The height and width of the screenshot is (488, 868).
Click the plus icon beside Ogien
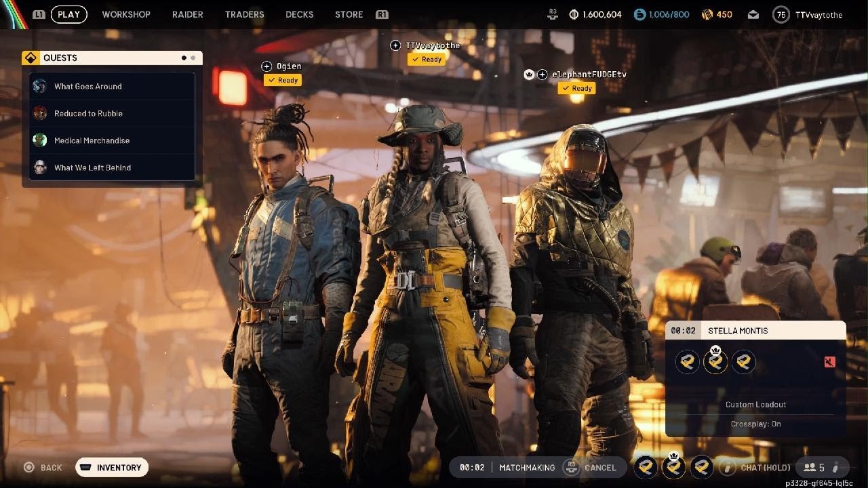click(x=267, y=66)
